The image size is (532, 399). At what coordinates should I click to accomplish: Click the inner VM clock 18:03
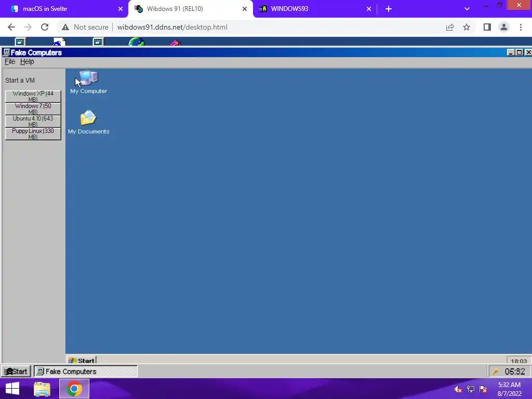pos(519,361)
